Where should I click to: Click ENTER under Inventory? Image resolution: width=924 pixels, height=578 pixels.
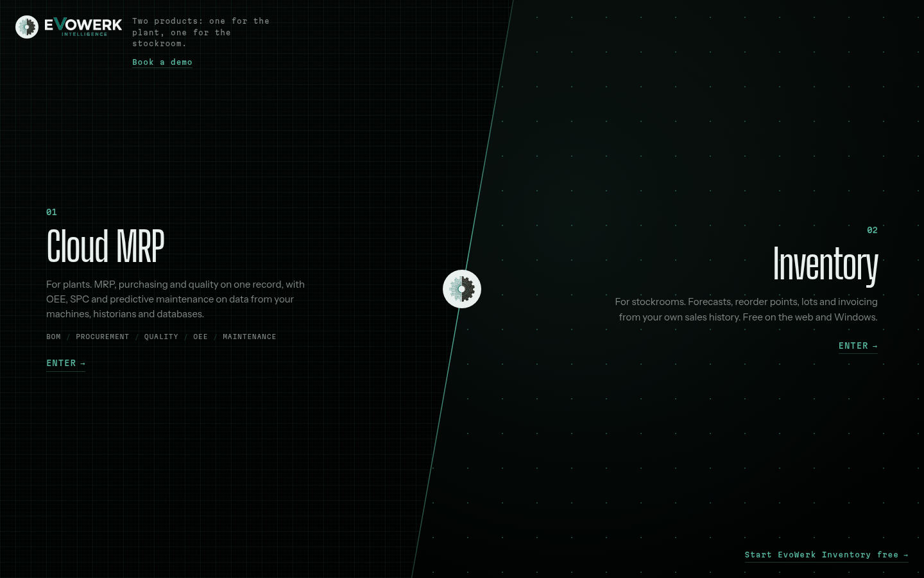[x=858, y=346]
